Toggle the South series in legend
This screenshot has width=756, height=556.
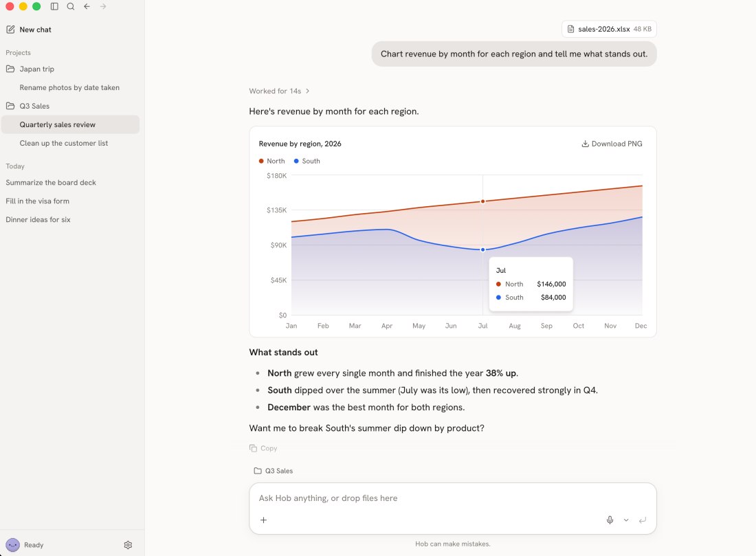307,161
